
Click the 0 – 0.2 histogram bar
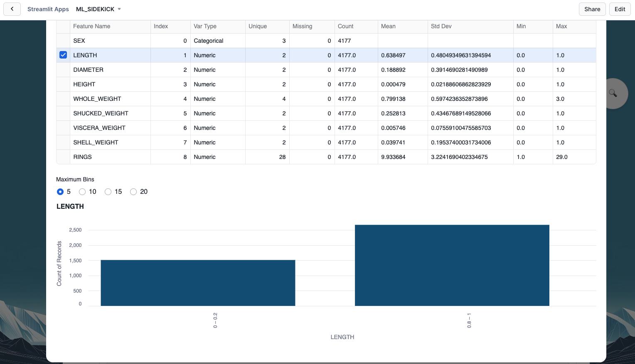[198, 283]
